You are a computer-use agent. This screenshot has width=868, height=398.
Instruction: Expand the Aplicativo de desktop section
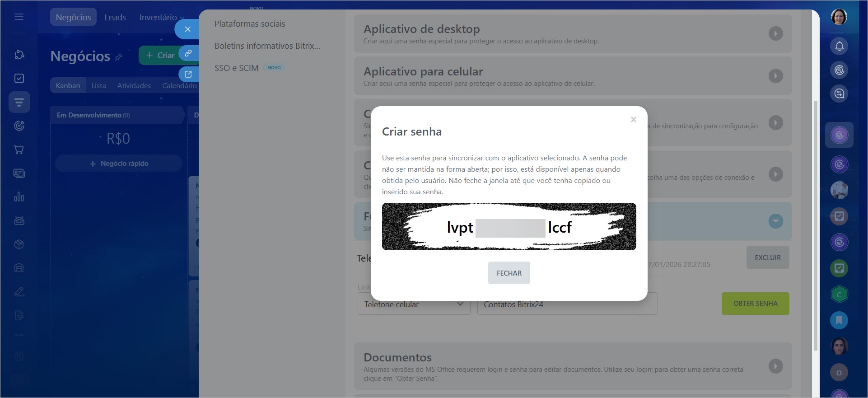[x=775, y=33]
